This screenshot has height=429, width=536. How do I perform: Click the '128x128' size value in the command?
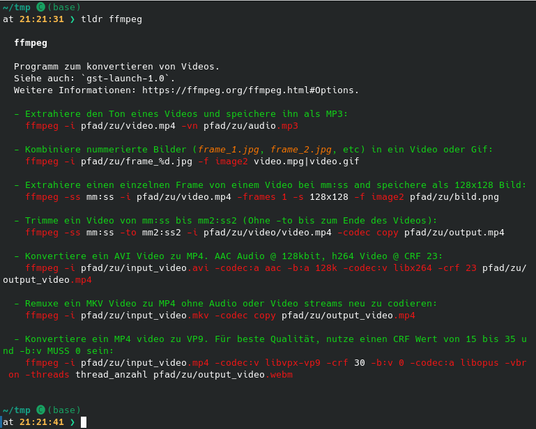pyautogui.click(x=329, y=197)
